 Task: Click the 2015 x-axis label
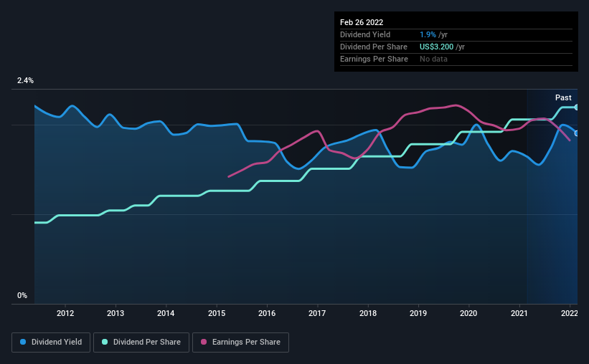pyautogui.click(x=217, y=313)
